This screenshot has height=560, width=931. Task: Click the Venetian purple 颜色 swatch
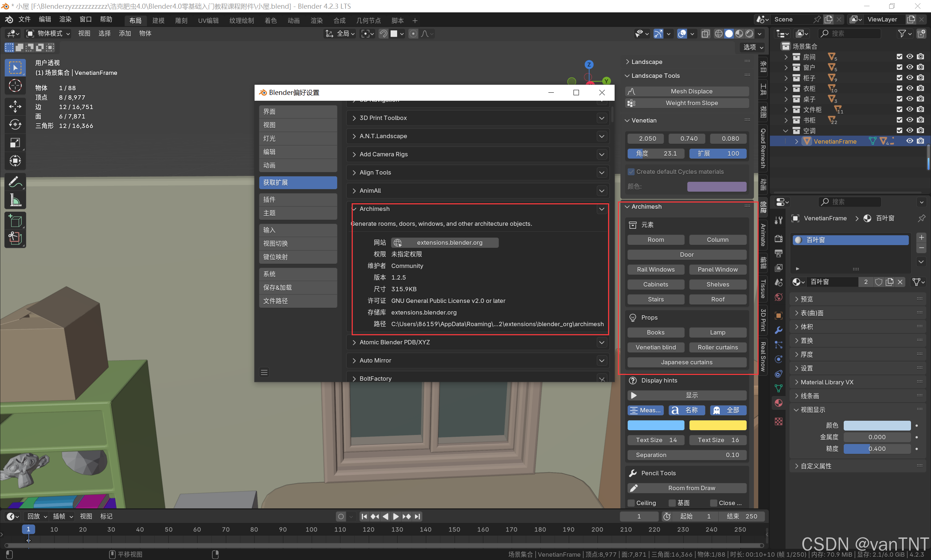point(716,187)
